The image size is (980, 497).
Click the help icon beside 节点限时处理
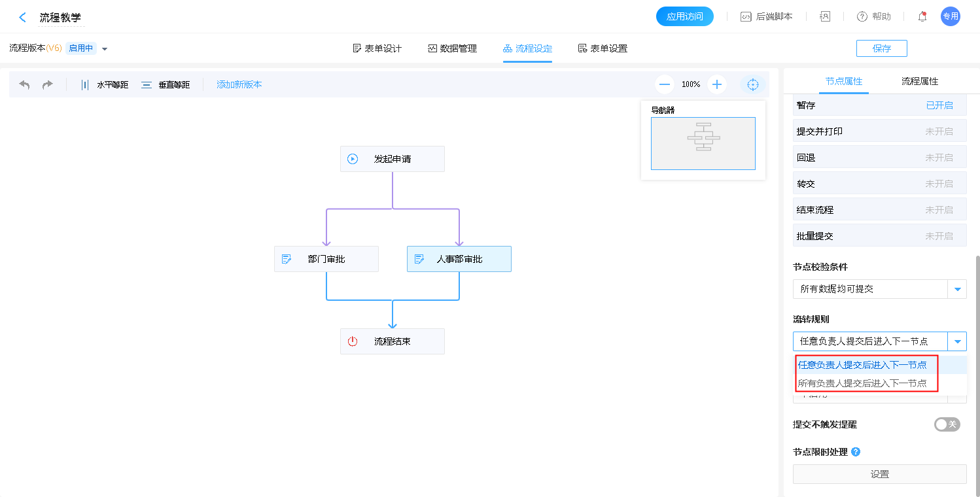coord(856,452)
